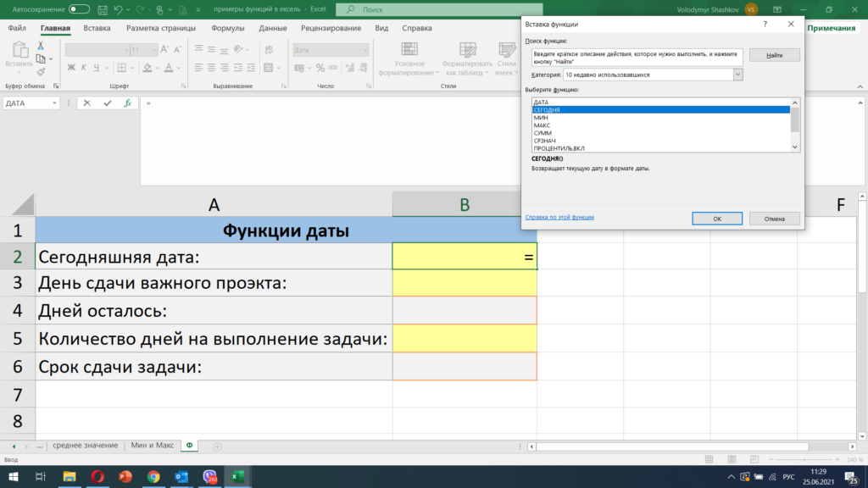Open the borders dropdown arrow
The width and height of the screenshot is (868, 488).
pyautogui.click(x=131, y=68)
